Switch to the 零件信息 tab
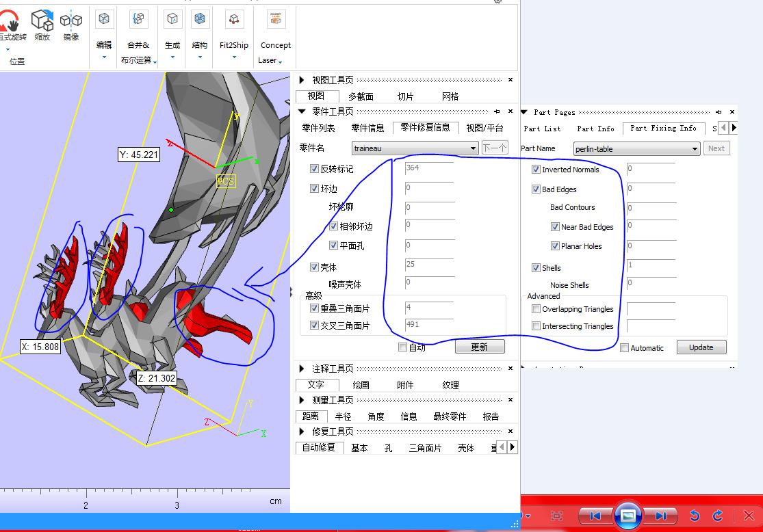 click(368, 128)
